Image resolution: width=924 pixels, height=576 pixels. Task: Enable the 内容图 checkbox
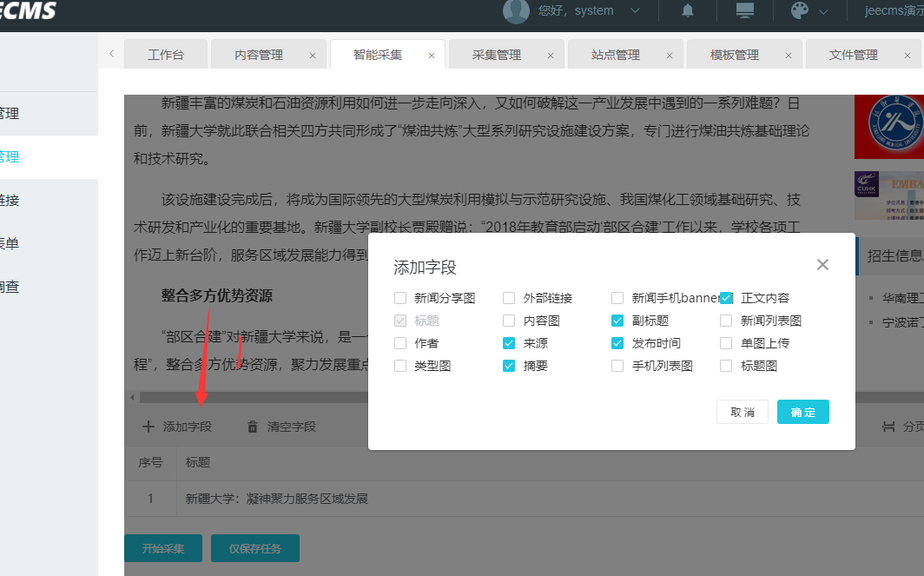tap(509, 321)
